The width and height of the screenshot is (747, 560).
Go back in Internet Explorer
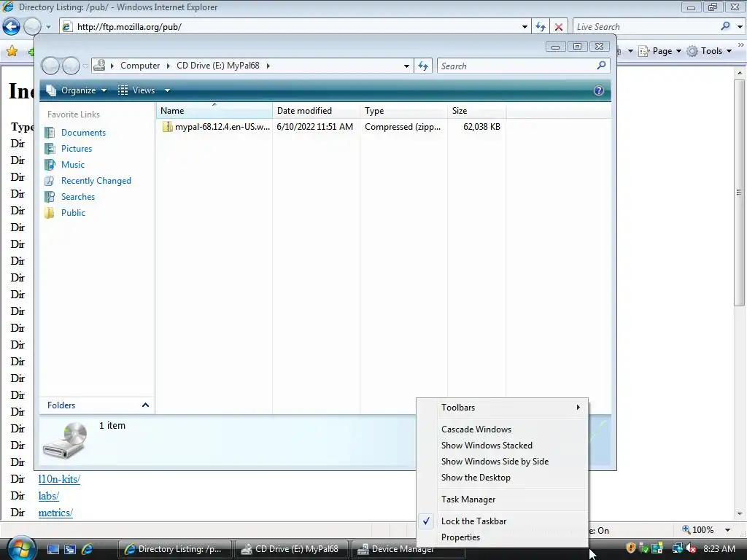click(12, 27)
